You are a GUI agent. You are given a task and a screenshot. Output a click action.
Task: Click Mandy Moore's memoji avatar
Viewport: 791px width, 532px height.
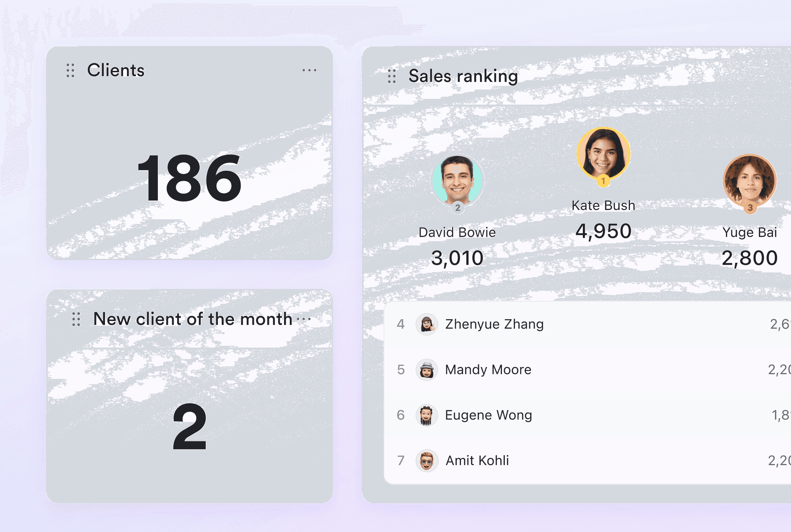(x=427, y=370)
